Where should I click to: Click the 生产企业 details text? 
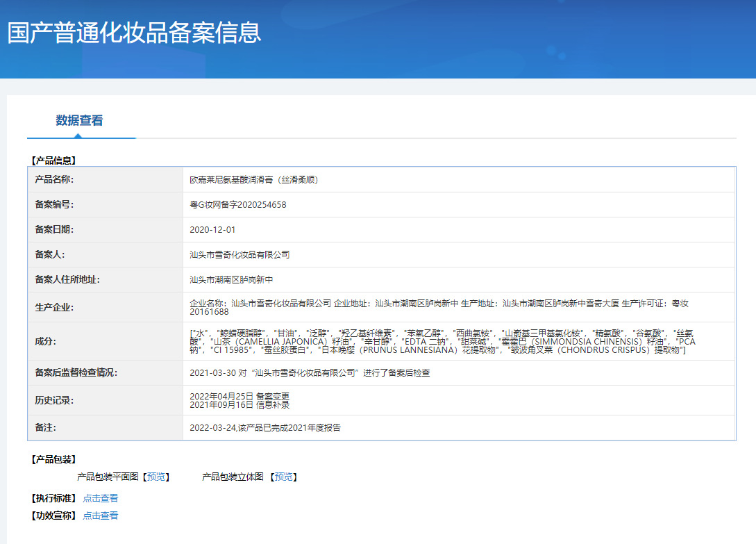pyautogui.click(x=439, y=308)
